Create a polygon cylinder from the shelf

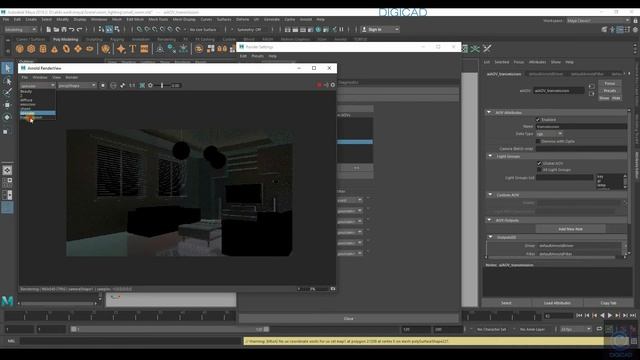tap(43, 49)
